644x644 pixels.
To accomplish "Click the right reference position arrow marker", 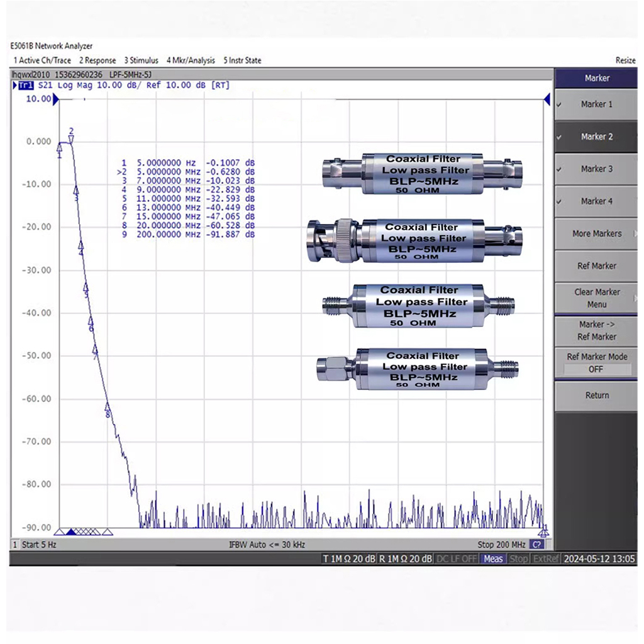I will tap(547, 99).
